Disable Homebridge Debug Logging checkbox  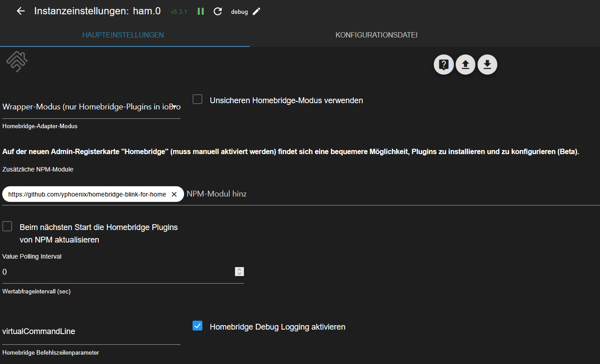point(197,326)
